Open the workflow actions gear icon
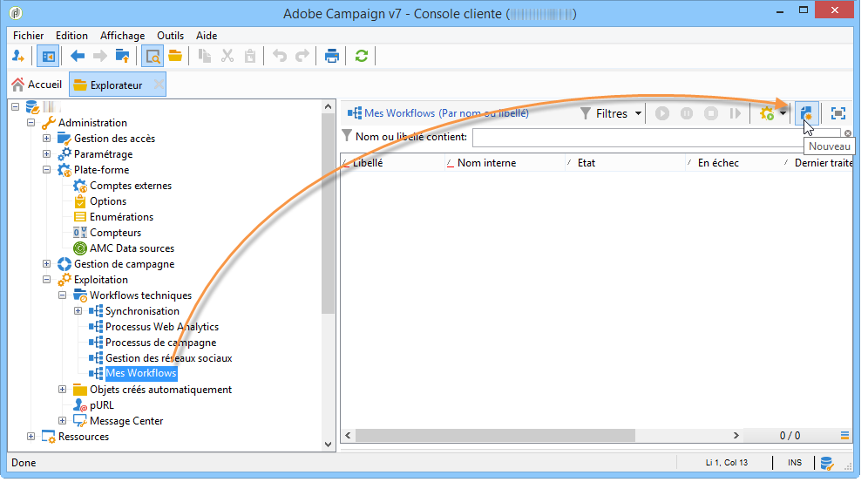Viewport: 868px width, 489px height. tap(767, 113)
